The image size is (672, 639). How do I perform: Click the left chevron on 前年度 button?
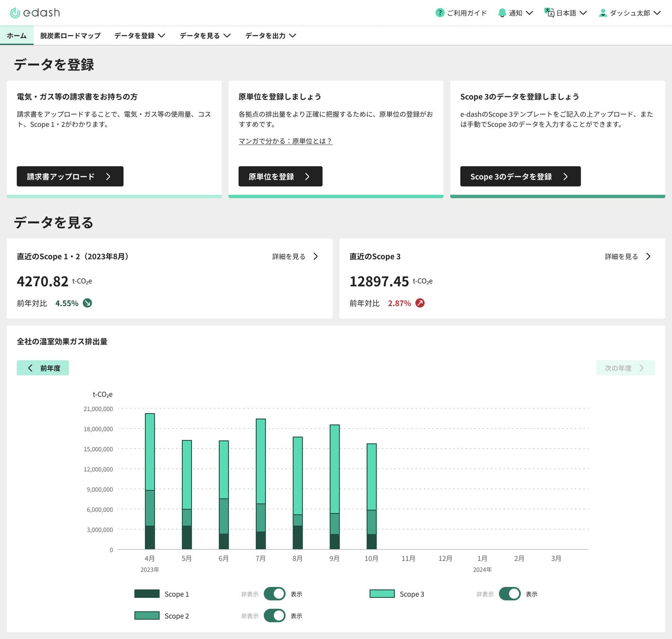coord(30,368)
